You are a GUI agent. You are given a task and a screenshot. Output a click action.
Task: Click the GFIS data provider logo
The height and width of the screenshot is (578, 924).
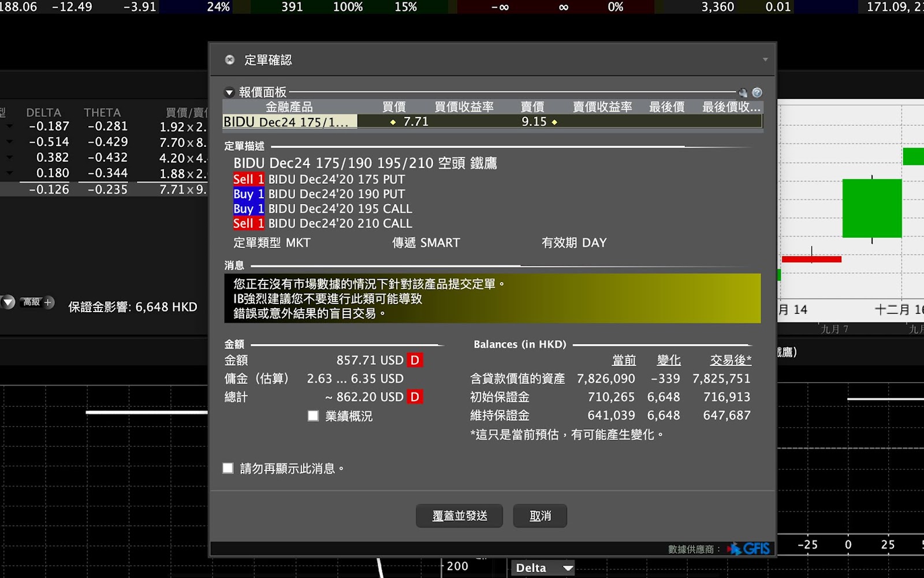coord(749,549)
